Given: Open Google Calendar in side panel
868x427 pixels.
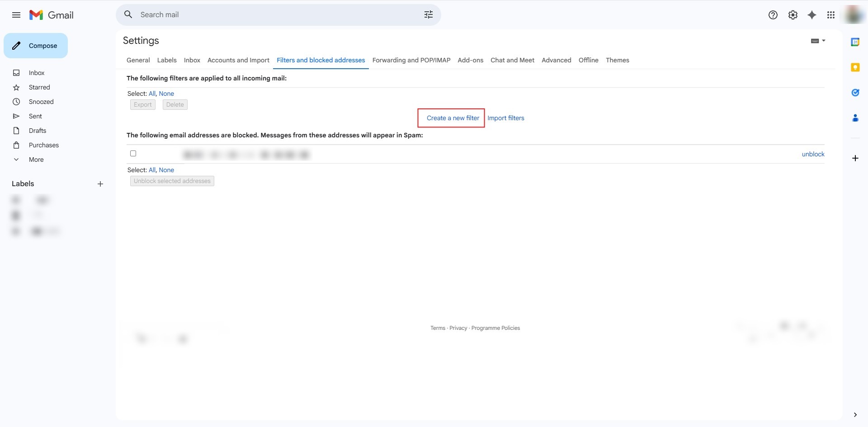Looking at the screenshot, I should 855,42.
